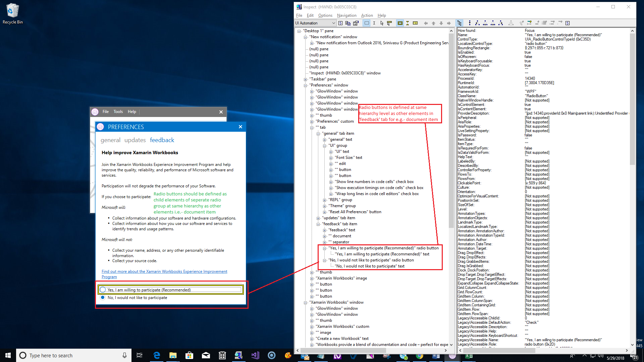This screenshot has width=644, height=362.
Task: Open the Navigation menu in Inspect
Action: coord(347,15)
